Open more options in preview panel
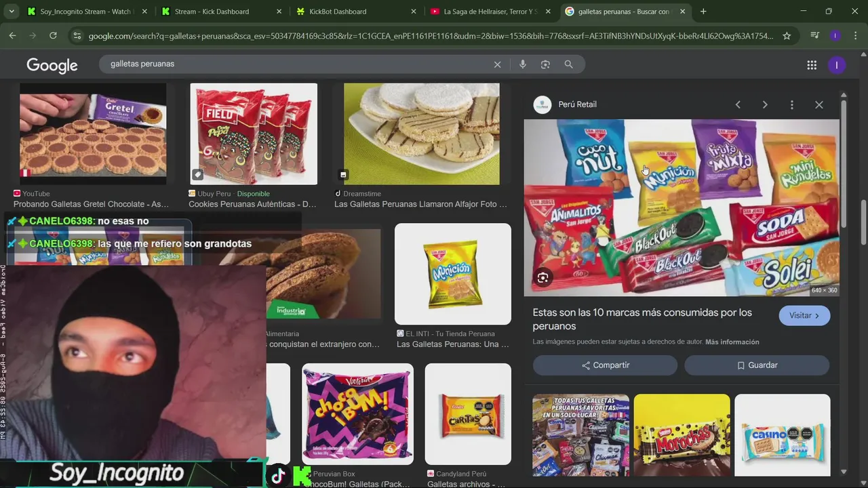The width and height of the screenshot is (868, 488). tap(791, 104)
